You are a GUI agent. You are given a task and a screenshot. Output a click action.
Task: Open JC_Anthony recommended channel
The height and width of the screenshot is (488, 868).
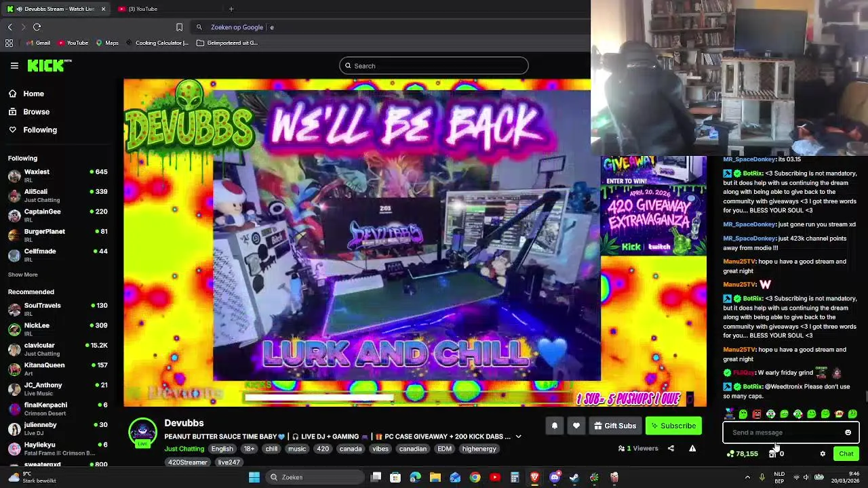tap(58, 388)
